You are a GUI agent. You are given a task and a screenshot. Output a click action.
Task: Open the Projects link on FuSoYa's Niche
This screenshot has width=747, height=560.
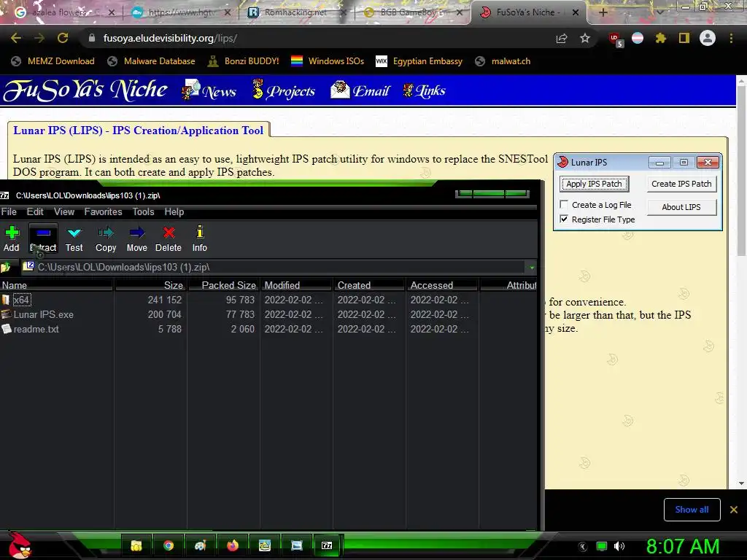(x=284, y=90)
